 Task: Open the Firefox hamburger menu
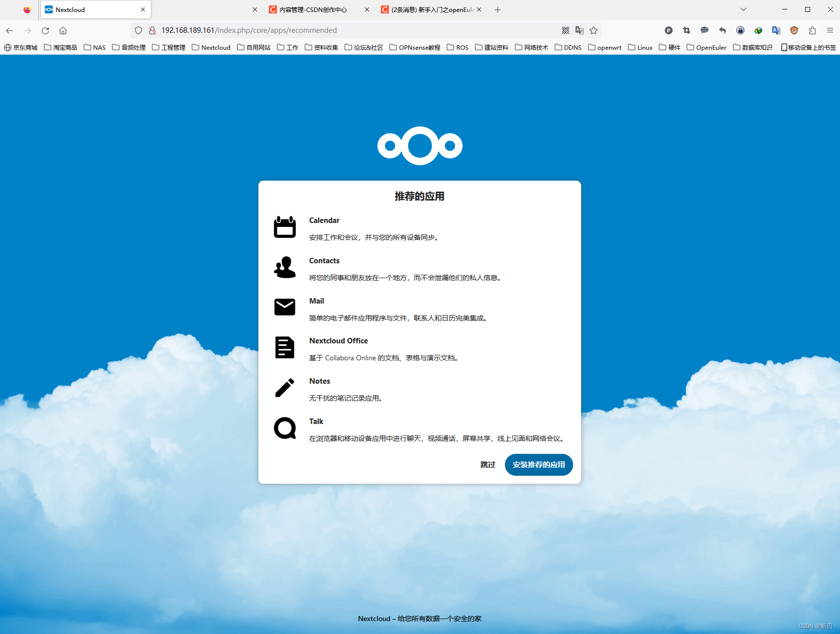(x=830, y=30)
